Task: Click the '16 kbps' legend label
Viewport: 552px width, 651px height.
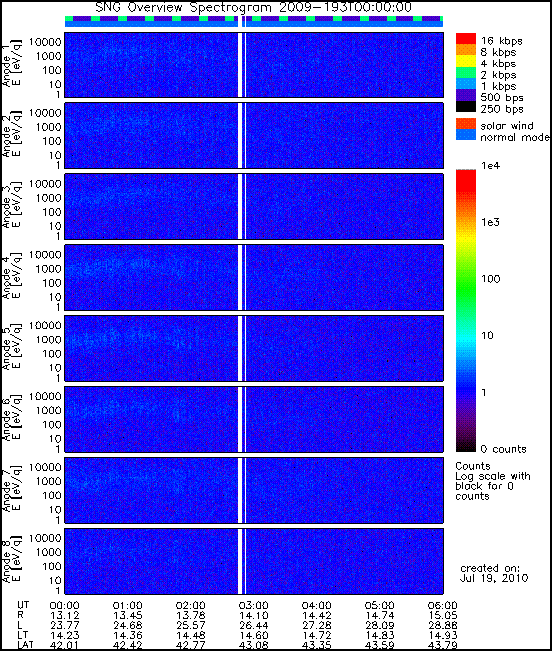Action: (x=502, y=41)
